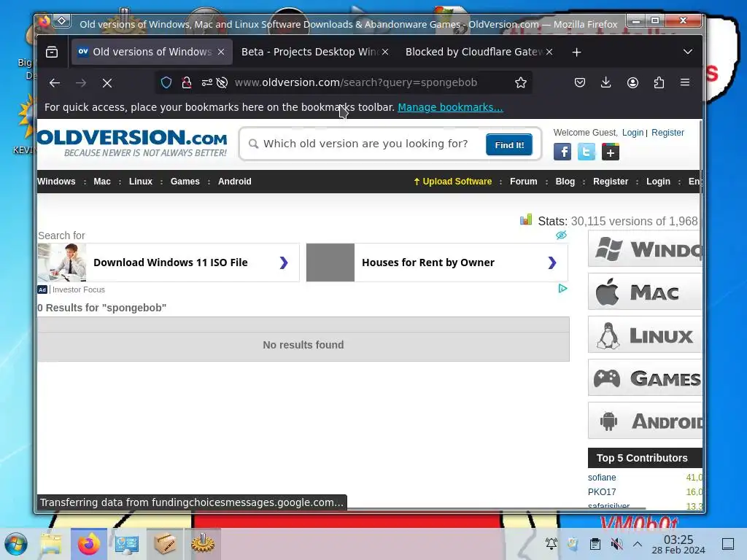Screen dimensions: 747x560
Task: Open tracking protection shield icon
Action: (166, 82)
